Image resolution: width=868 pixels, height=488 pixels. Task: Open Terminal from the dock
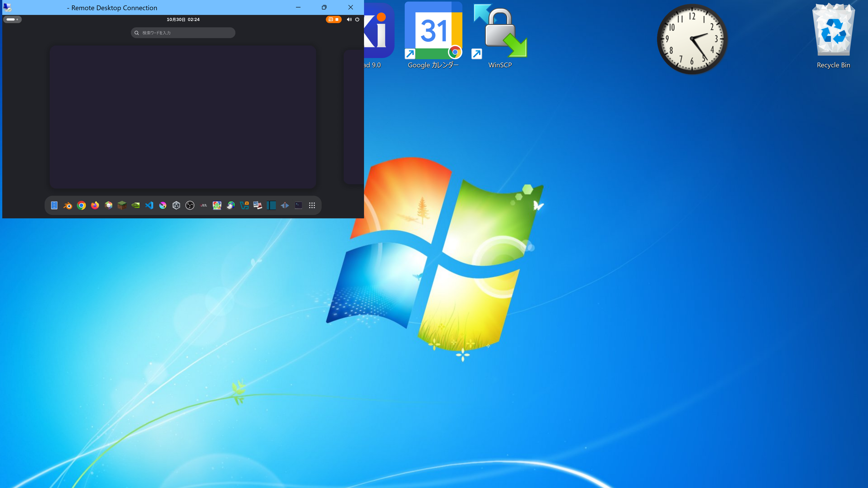[298, 205]
